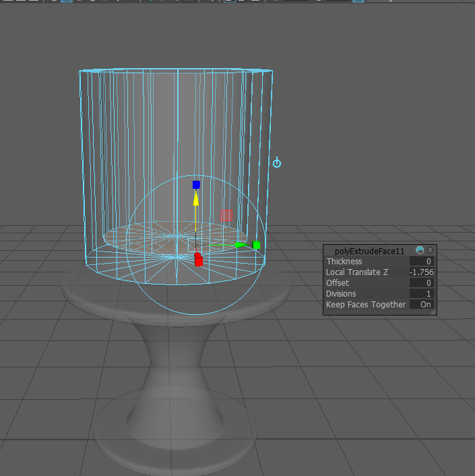Select the yellow upward move arrow
This screenshot has height=476, width=475.
click(x=196, y=200)
